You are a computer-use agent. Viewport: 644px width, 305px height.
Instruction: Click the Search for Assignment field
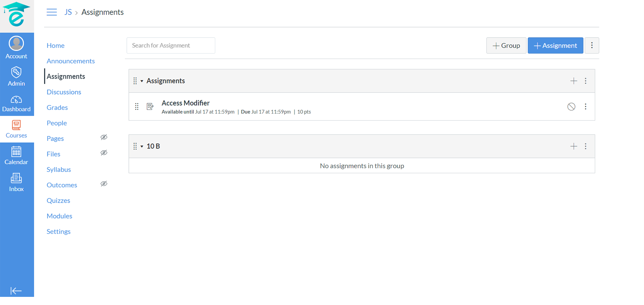pos(171,45)
